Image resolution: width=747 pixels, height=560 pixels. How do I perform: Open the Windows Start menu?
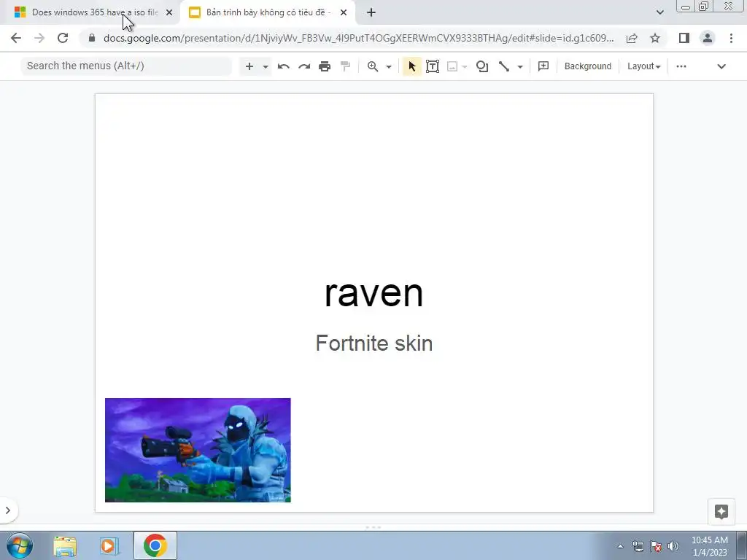(x=20, y=545)
